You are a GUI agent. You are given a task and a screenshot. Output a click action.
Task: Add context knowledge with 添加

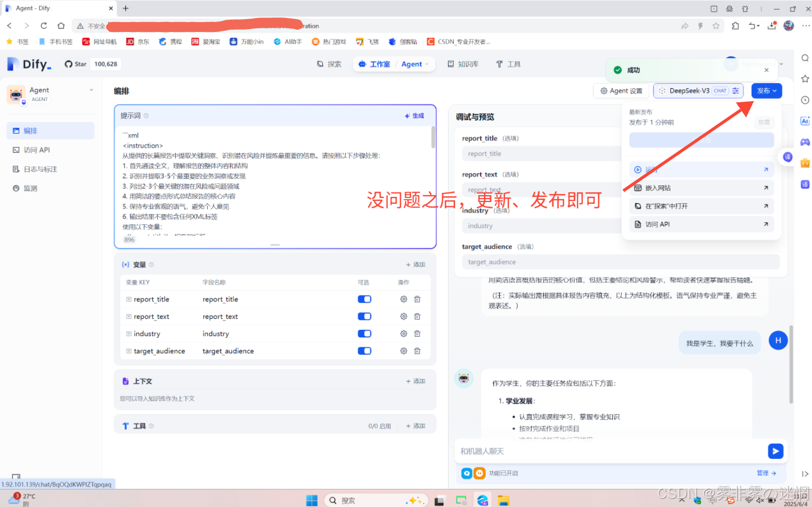coord(416,382)
